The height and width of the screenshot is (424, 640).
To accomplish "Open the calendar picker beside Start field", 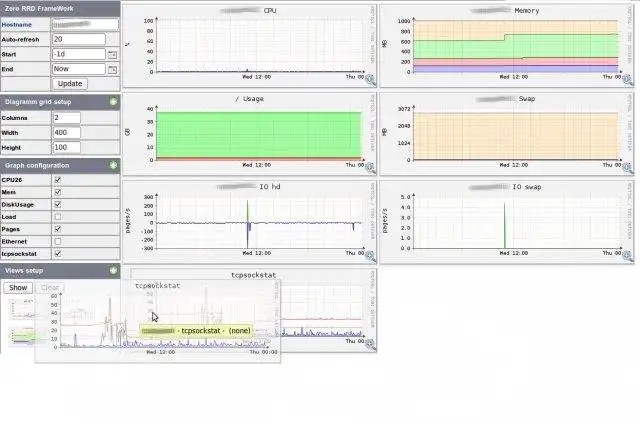I will tap(112, 54).
